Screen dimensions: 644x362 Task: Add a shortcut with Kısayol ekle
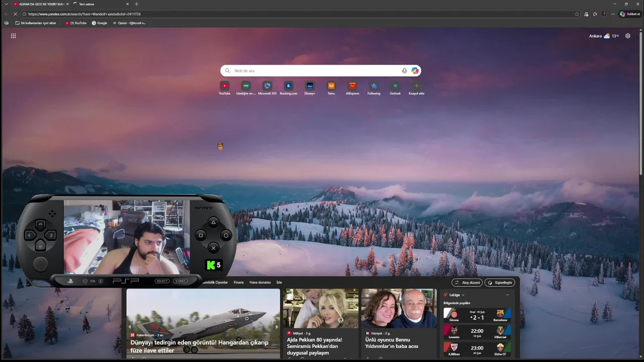tap(417, 88)
